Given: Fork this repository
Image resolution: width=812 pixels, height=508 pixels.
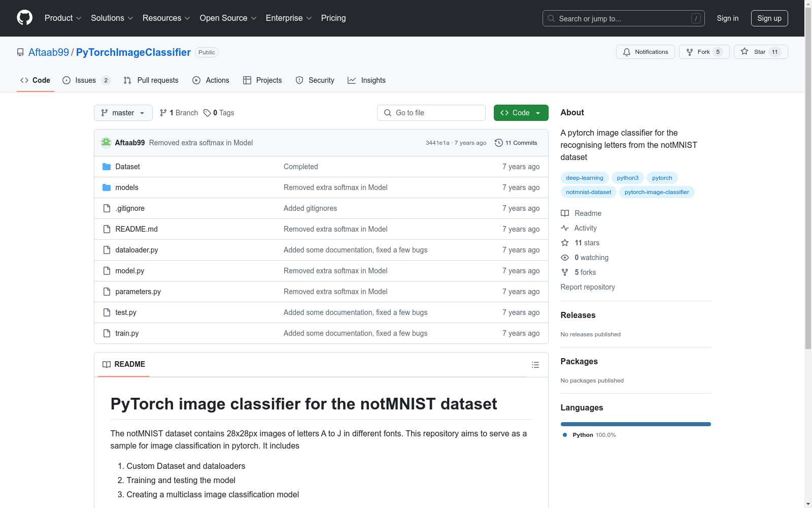Looking at the screenshot, I should click(x=704, y=52).
